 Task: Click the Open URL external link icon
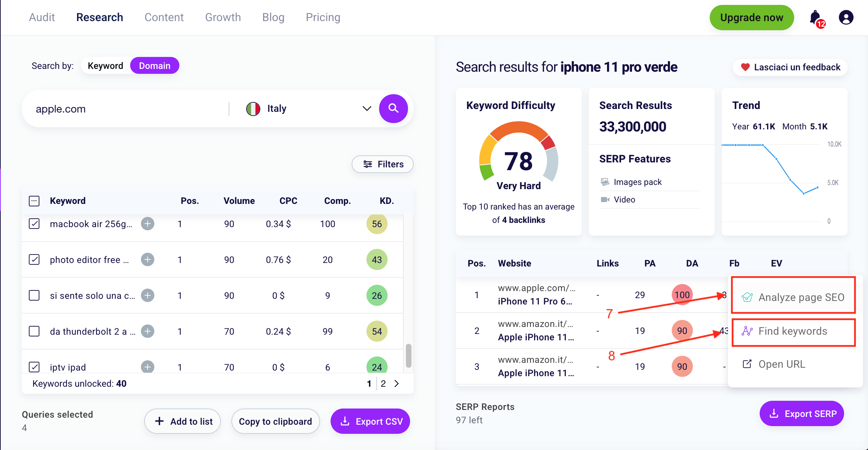pyautogui.click(x=747, y=364)
